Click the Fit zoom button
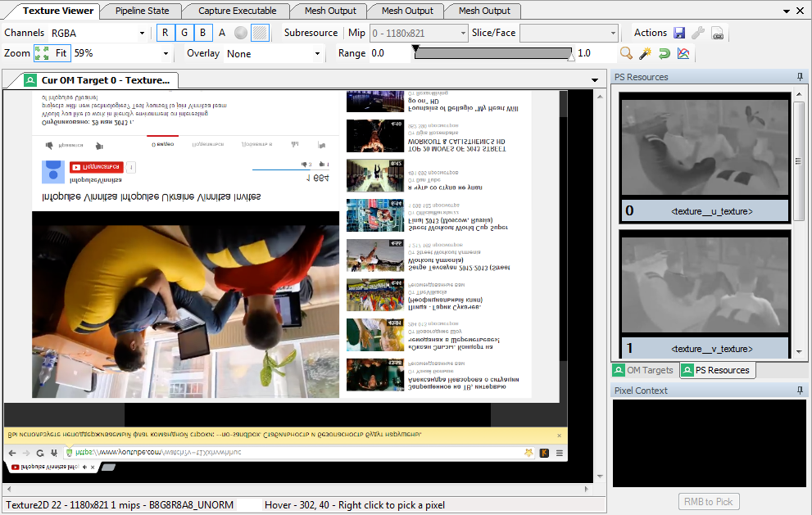The width and height of the screenshot is (812, 515). [x=61, y=53]
